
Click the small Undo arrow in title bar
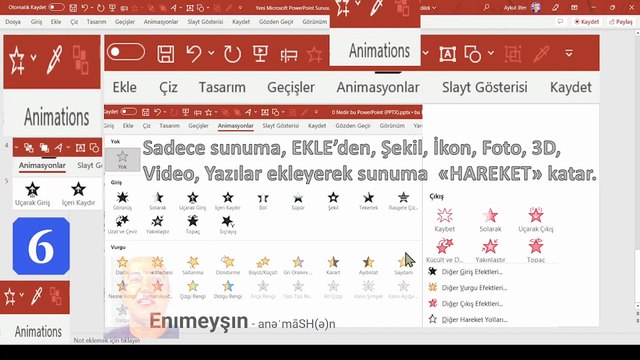click(84, 8)
